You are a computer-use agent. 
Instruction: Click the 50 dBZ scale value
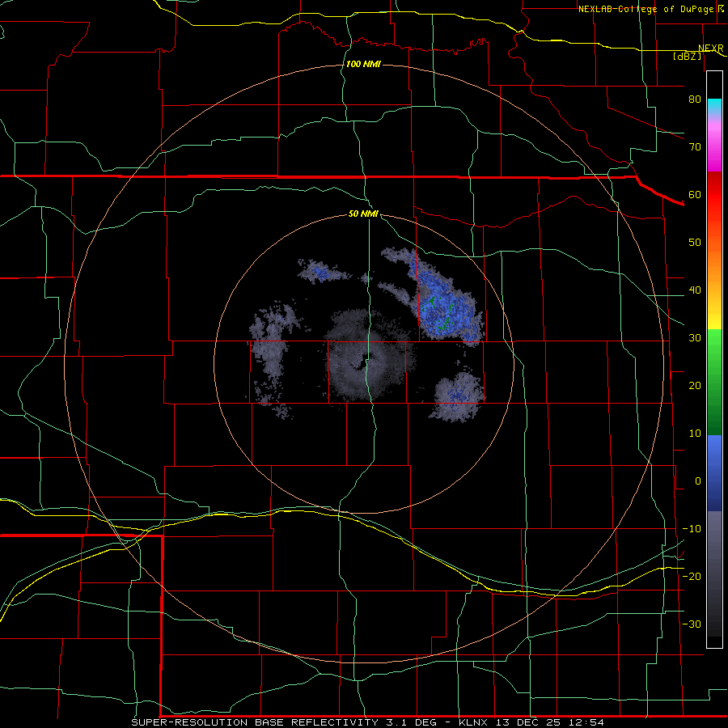[x=695, y=243]
